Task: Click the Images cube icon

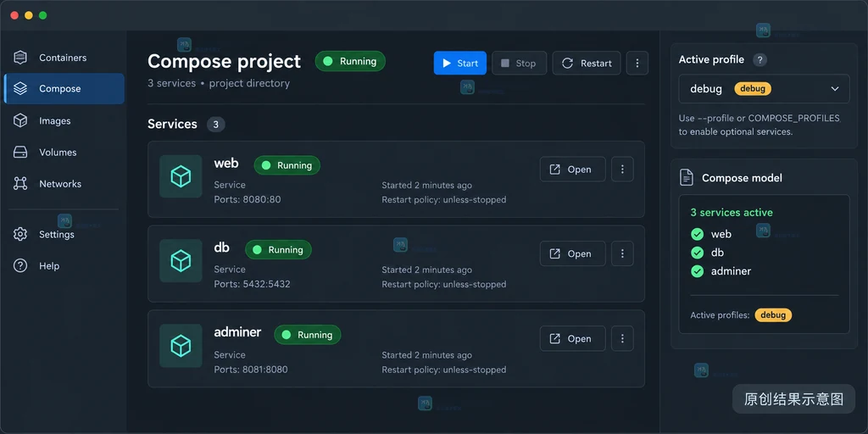Action: 20,120
